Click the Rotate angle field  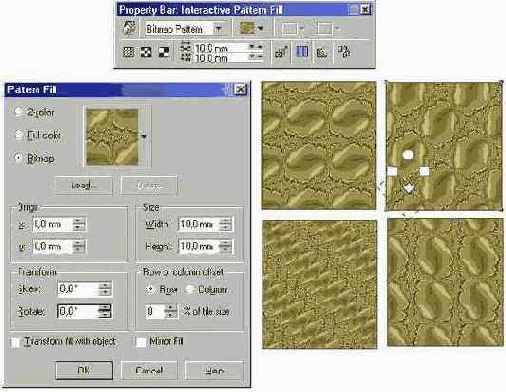(x=78, y=311)
